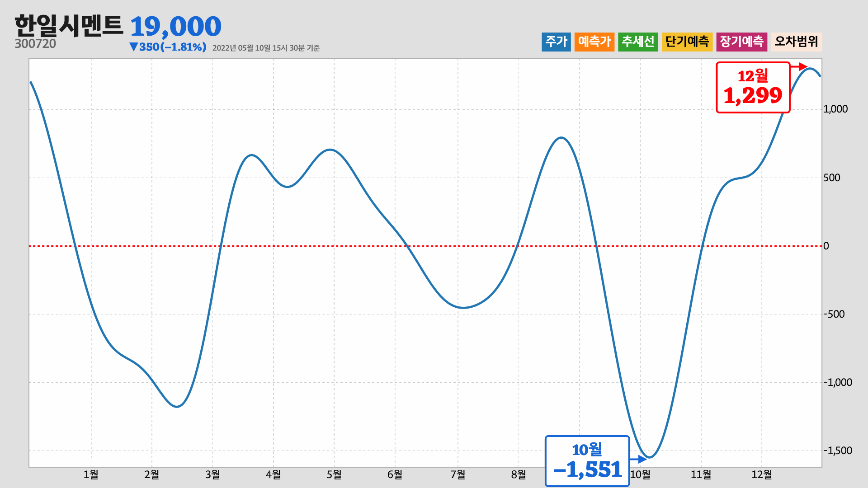Click the 1,000 y-axis label

[x=835, y=109]
